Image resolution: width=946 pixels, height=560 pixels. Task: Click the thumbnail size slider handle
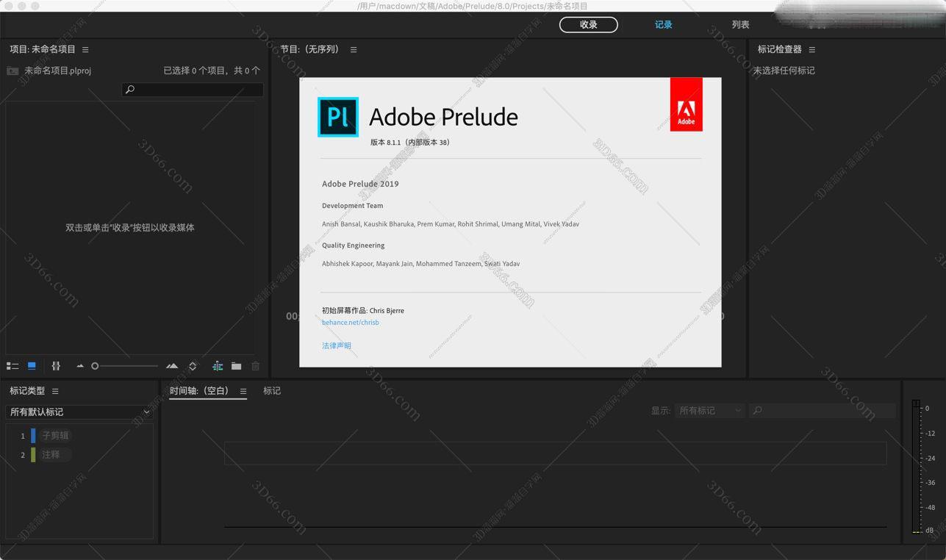point(95,366)
